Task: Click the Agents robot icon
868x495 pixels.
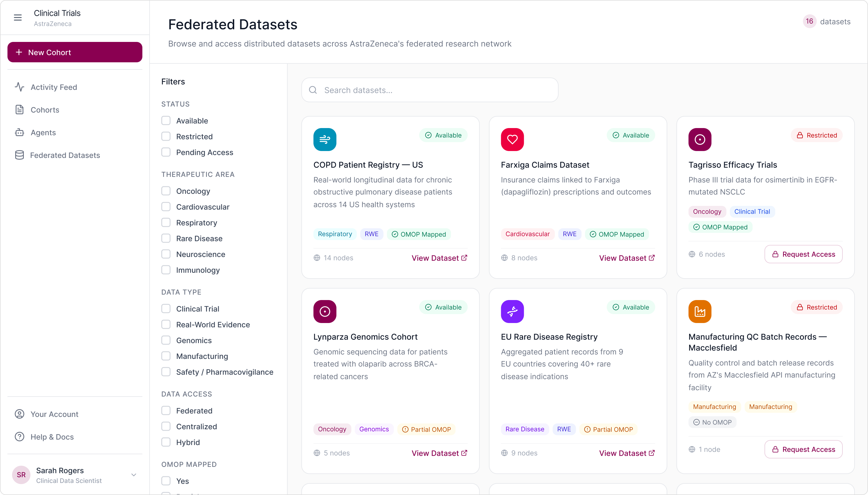Action: (x=19, y=133)
